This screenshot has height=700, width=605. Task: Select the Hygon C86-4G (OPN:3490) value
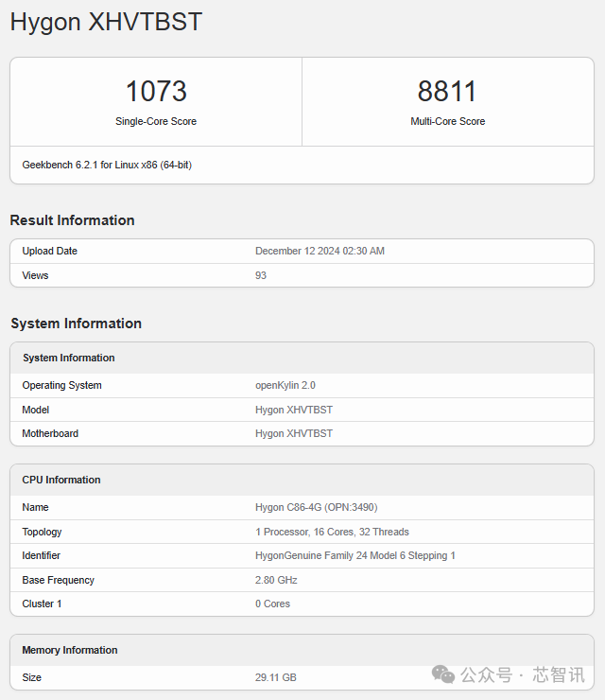(x=317, y=507)
